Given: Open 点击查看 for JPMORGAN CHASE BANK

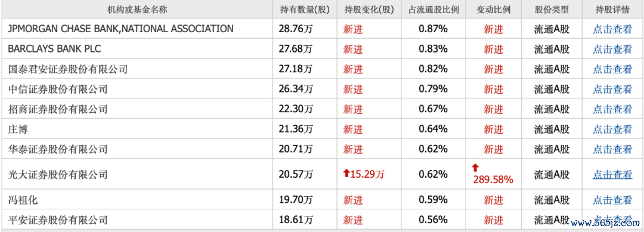Looking at the screenshot, I should click(x=612, y=29).
